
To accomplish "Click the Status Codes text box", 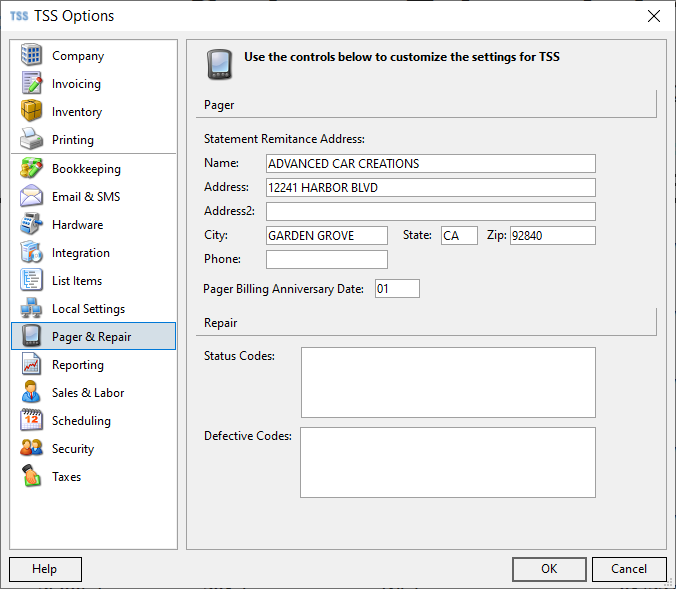I will [448, 382].
